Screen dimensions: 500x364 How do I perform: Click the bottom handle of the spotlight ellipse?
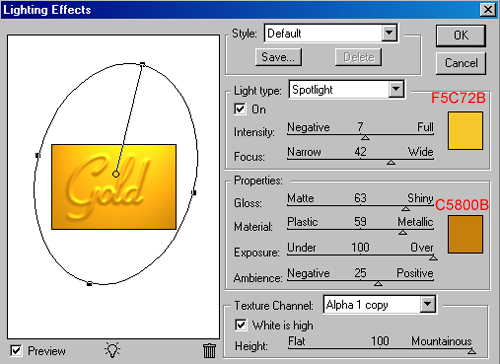pos(89,284)
